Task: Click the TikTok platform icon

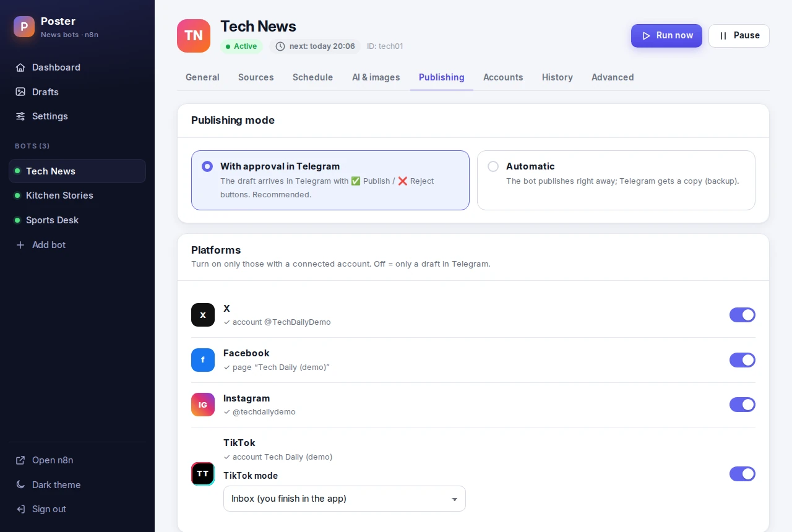Action: point(203,474)
